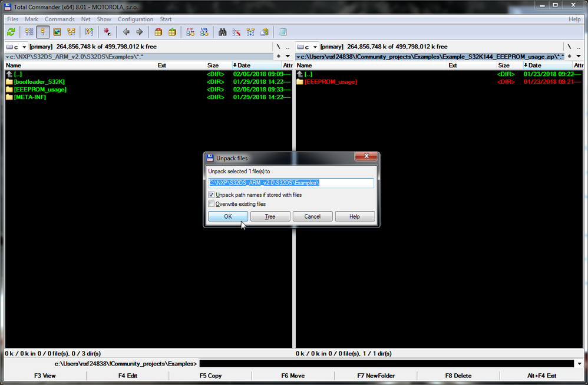Viewport: 588px width, 385px height.
Task: Open the Net menu
Action: [85, 19]
